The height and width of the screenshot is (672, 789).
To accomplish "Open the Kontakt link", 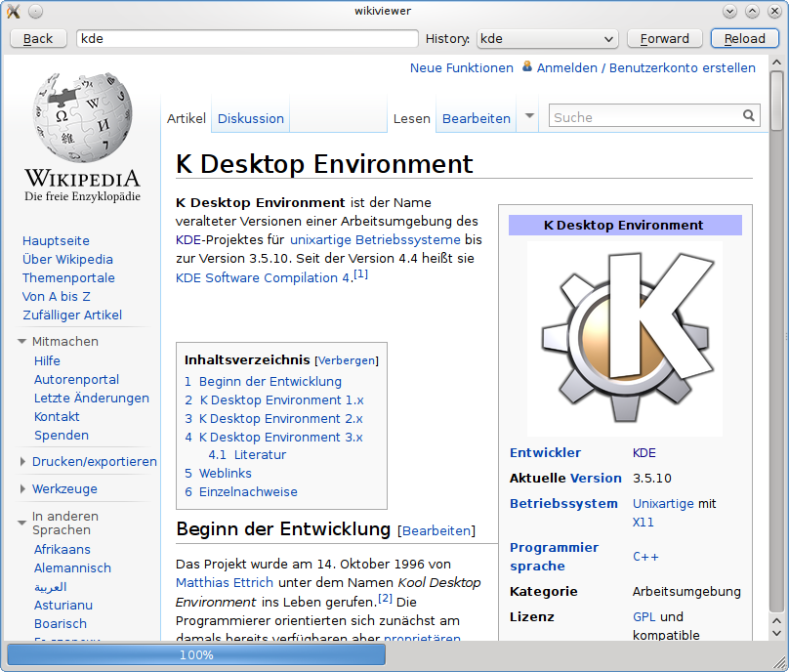I will click(x=57, y=417).
